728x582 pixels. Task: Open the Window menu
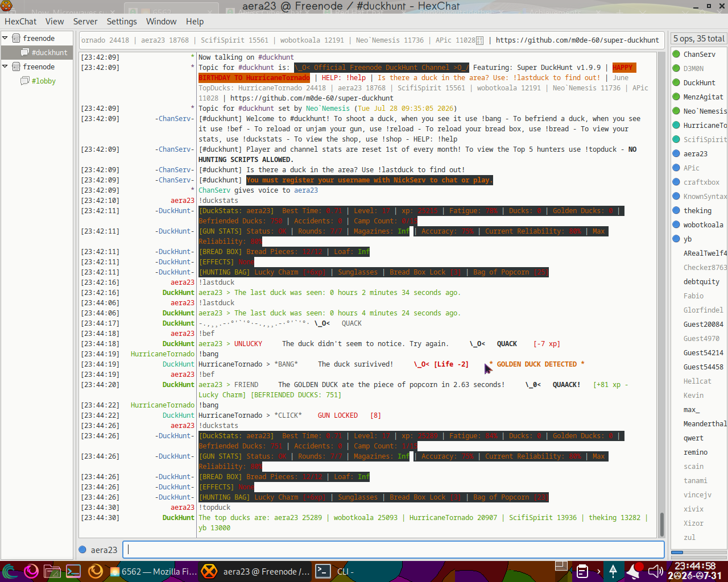click(162, 22)
